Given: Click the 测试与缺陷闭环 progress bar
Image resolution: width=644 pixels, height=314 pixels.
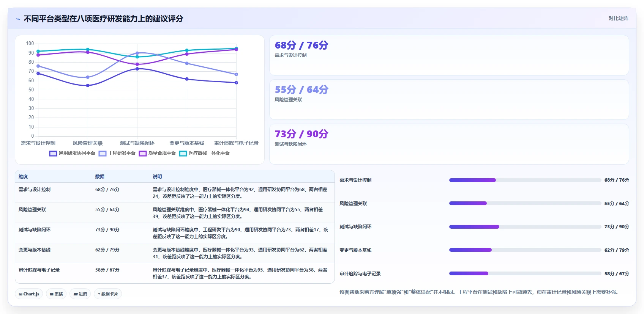Looking at the screenshot, I should click(525, 227).
